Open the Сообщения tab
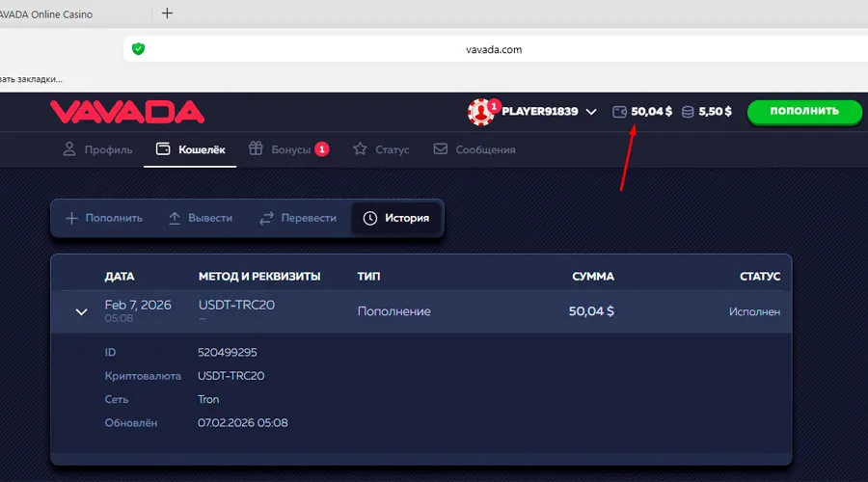The height and width of the screenshot is (482, 868). tap(475, 149)
